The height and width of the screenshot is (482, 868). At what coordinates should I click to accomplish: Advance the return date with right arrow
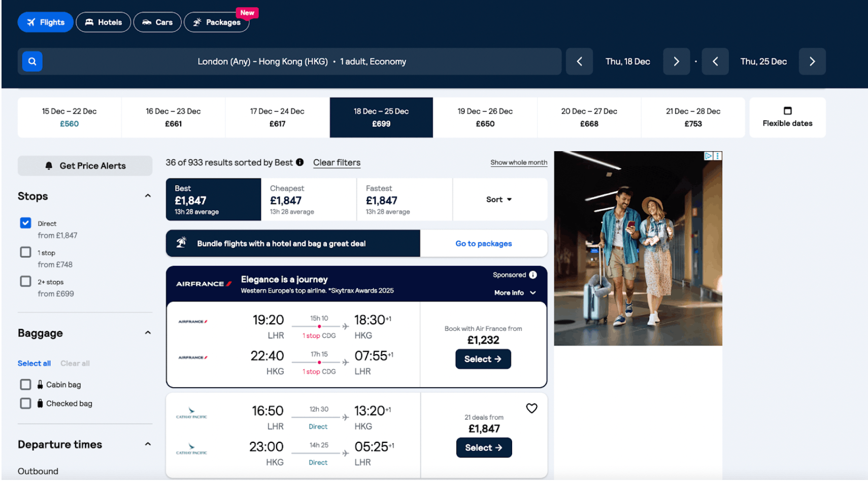pos(812,61)
